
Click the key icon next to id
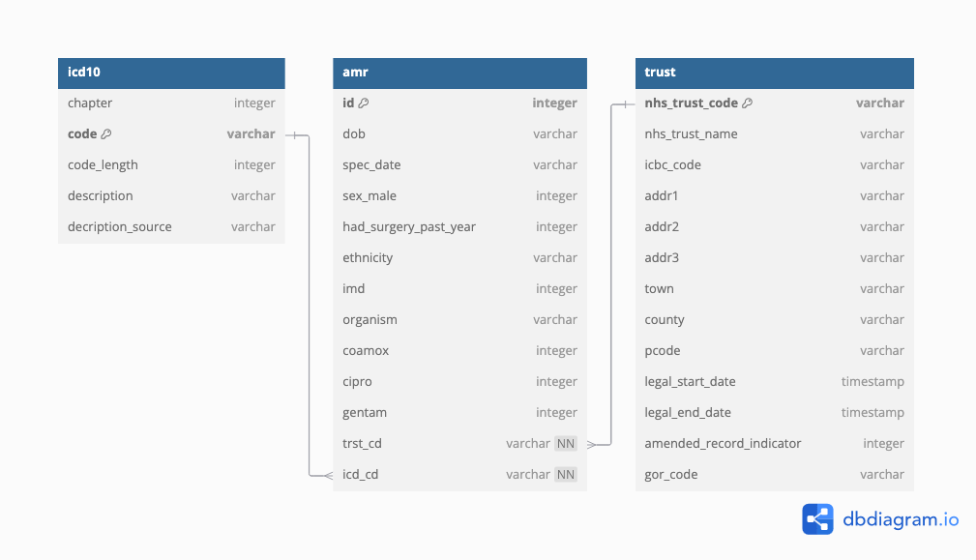tap(364, 103)
